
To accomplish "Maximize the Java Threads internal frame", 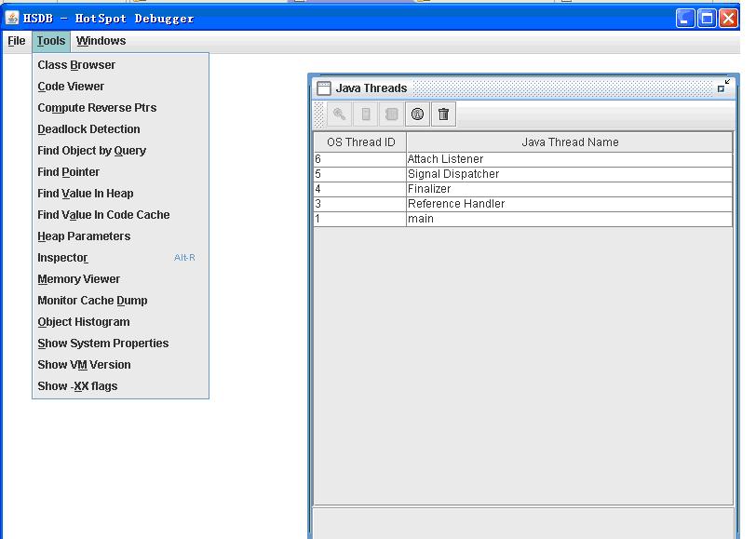I will point(723,87).
